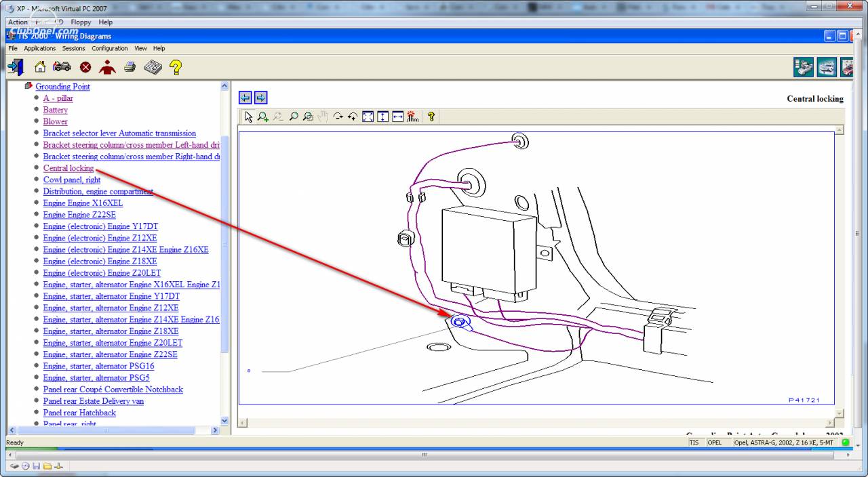
Task: Click the tree panel horizontal scroll right arrow
Action: coord(216,430)
